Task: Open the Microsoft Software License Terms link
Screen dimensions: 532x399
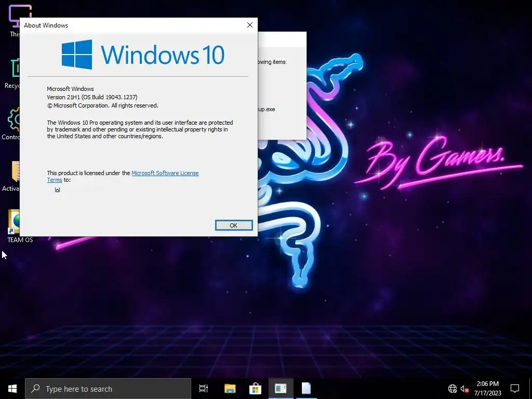Action: pos(165,173)
